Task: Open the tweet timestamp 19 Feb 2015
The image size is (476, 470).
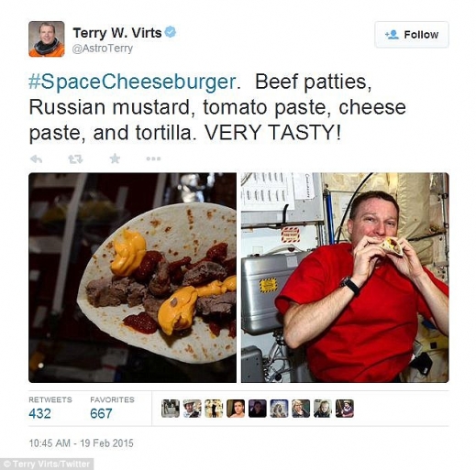Action: coord(82,443)
